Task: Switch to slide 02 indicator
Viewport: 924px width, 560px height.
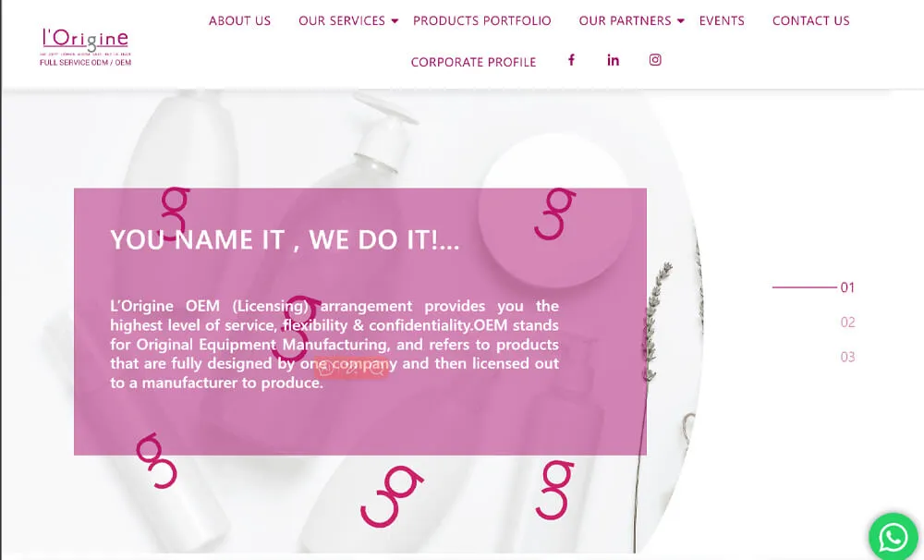Action: click(847, 322)
